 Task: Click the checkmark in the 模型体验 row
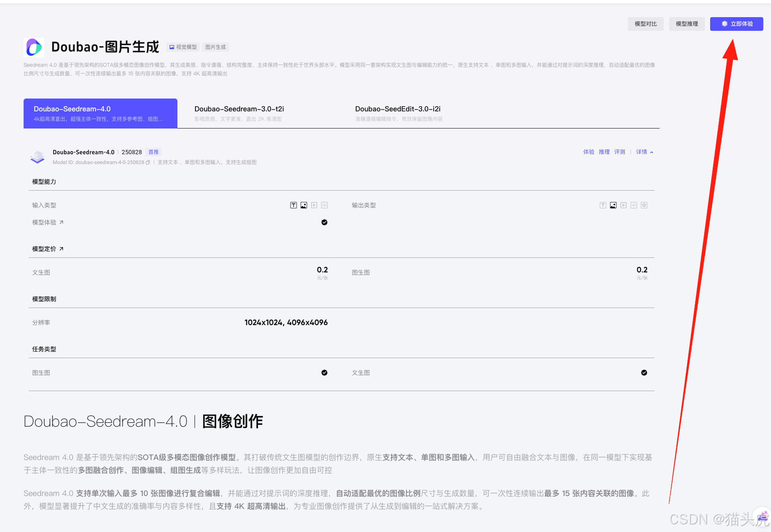[x=324, y=222]
